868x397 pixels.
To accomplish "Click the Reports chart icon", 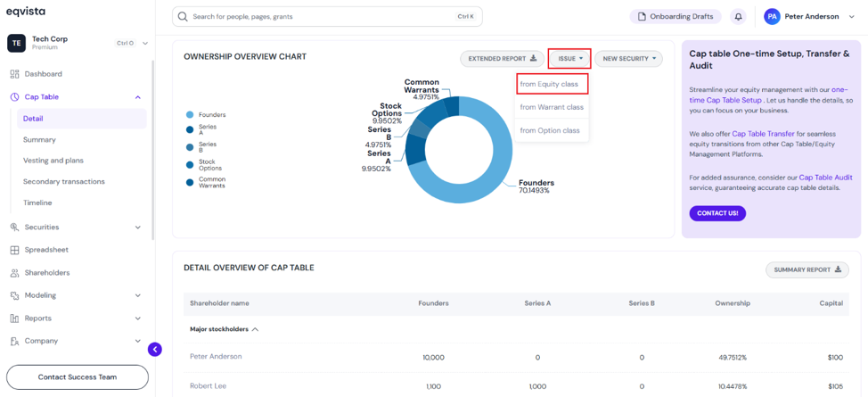I will click(x=15, y=318).
